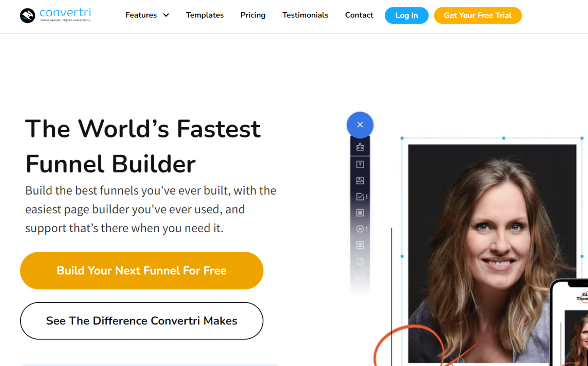Click the checkbox form element icon
The height and width of the screenshot is (366, 588).
point(360,197)
